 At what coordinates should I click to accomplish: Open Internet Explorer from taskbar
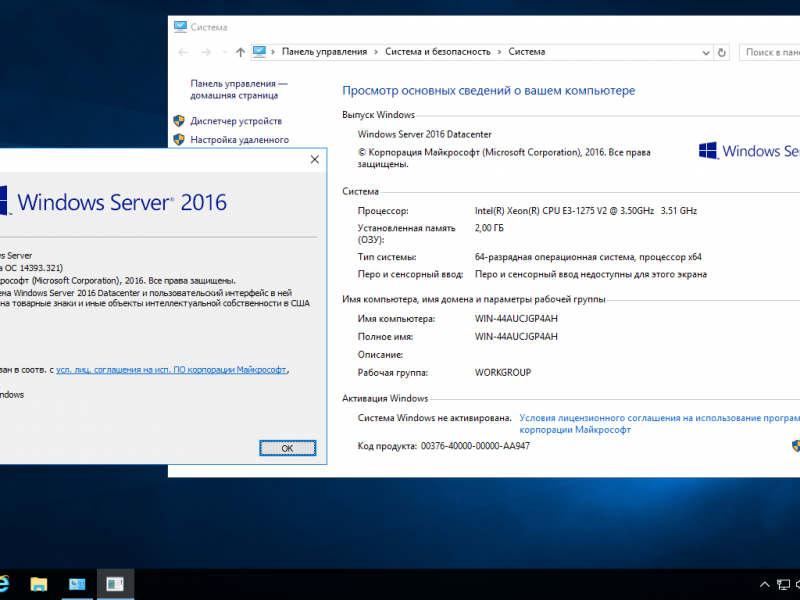pos(4,584)
